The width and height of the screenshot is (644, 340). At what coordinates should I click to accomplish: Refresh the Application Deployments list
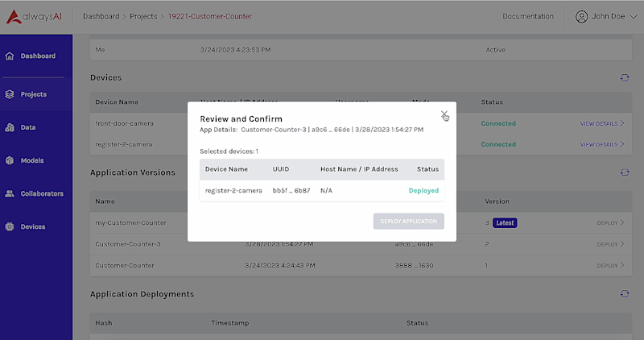(x=625, y=294)
